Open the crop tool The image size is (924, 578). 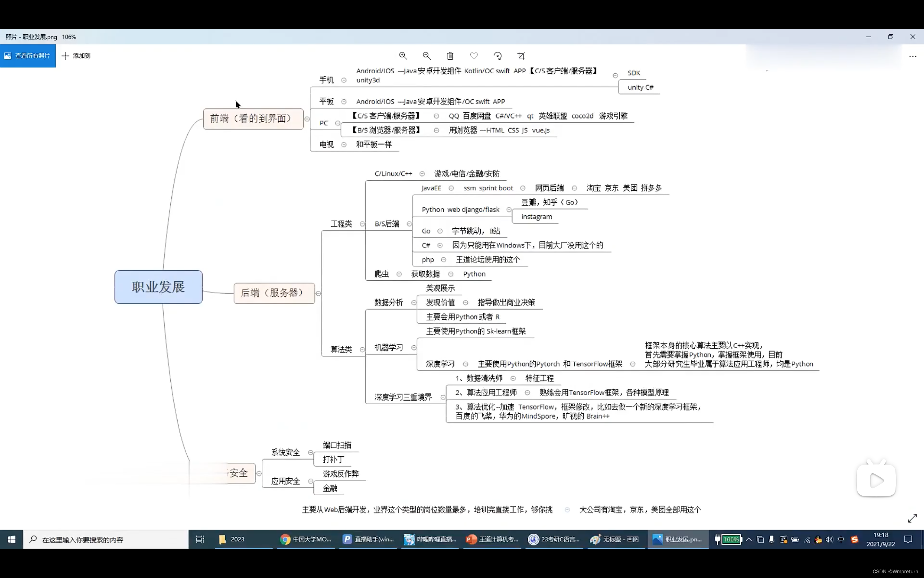(521, 56)
